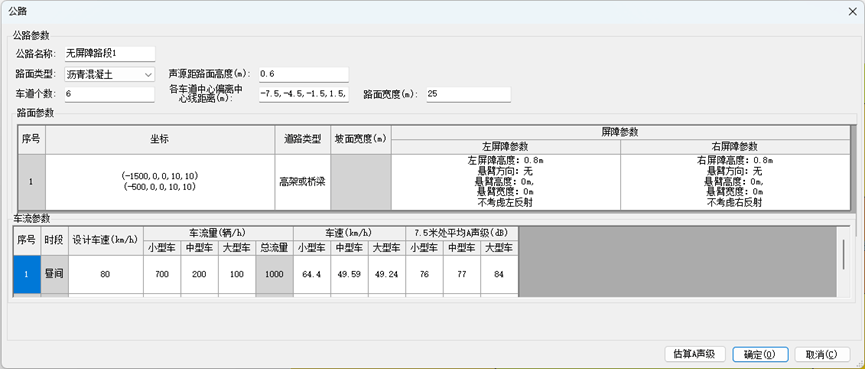Click the 右屏障参数 column header

(x=735, y=147)
